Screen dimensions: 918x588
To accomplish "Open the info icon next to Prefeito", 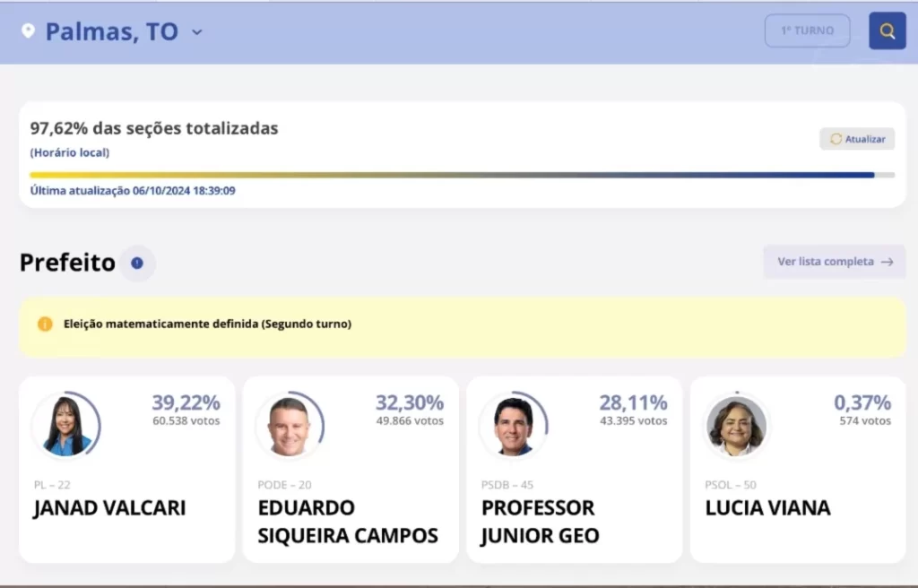I will pyautogui.click(x=136, y=263).
